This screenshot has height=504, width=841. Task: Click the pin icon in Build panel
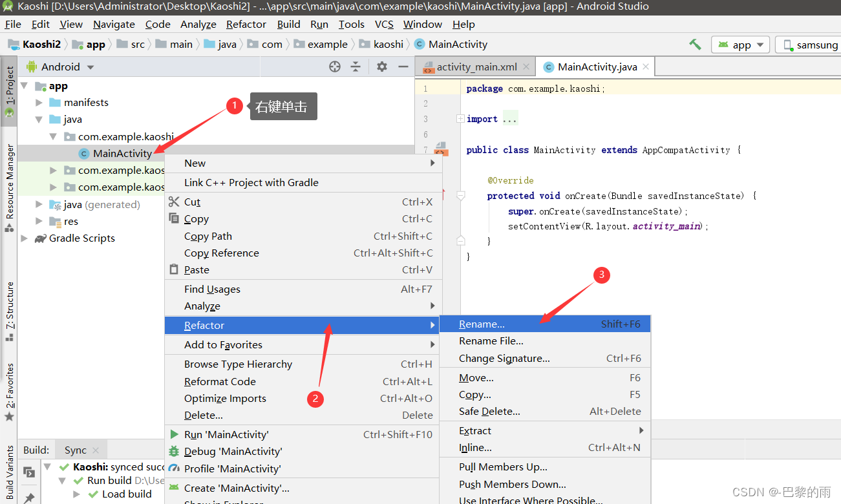click(29, 498)
